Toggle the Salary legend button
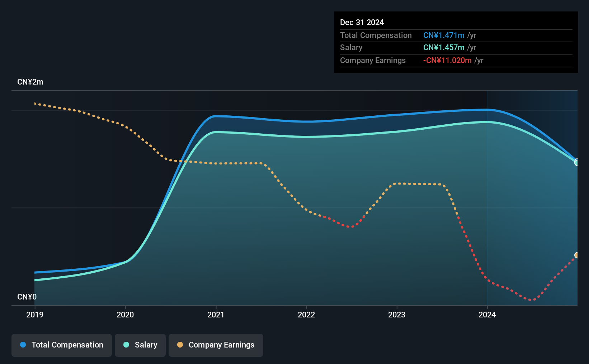The width and height of the screenshot is (589, 364). coord(140,345)
